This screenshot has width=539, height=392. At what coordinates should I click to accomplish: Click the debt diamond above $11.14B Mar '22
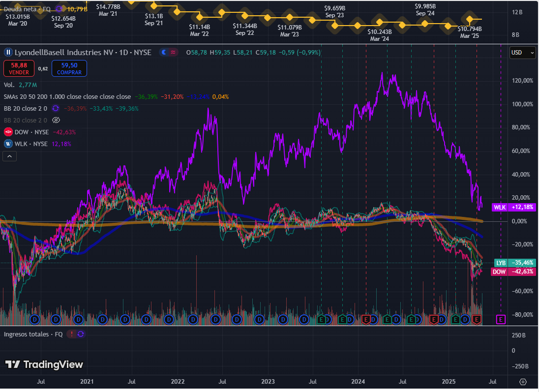(x=199, y=17)
